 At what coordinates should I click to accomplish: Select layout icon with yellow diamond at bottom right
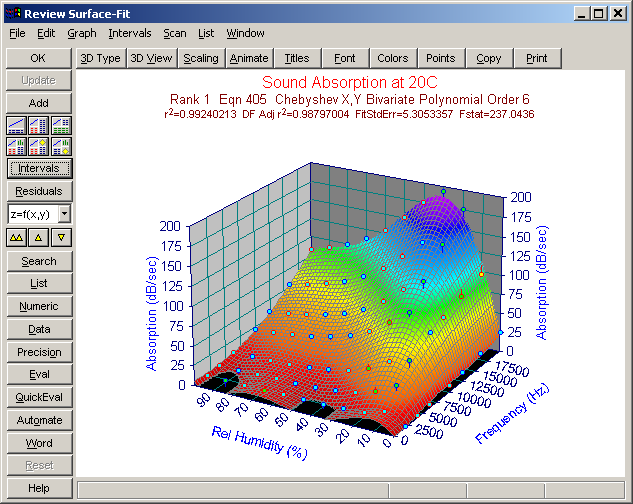pyautogui.click(x=61, y=146)
